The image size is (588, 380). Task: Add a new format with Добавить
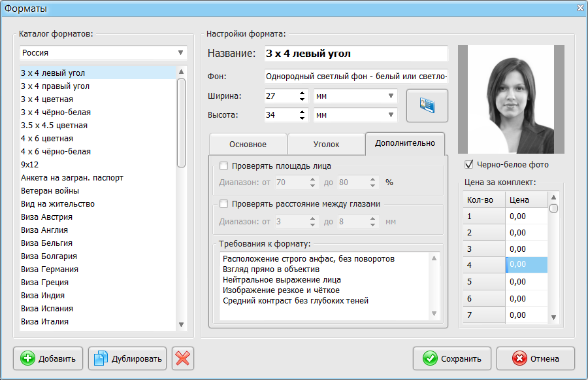point(48,358)
